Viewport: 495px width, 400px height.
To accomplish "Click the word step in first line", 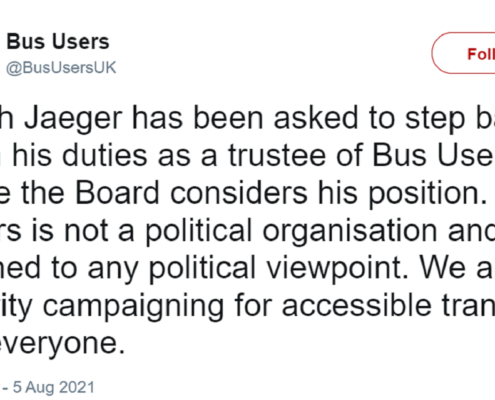I will point(435,120).
